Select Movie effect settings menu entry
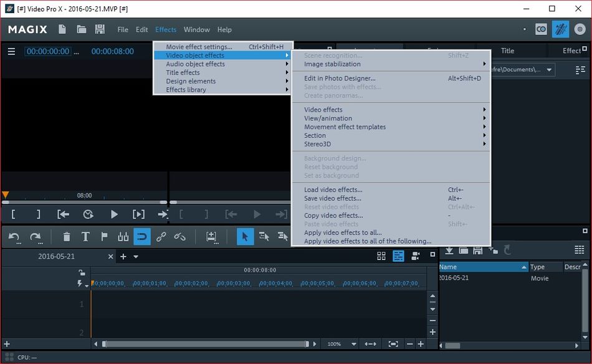The image size is (592, 364). [x=199, y=47]
